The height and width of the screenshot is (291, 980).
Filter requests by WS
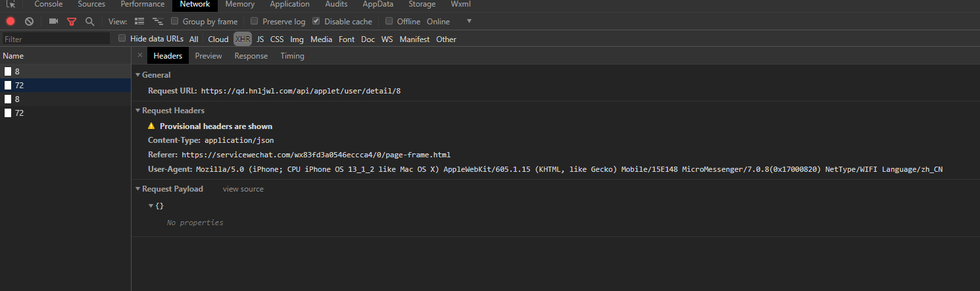tap(387, 39)
